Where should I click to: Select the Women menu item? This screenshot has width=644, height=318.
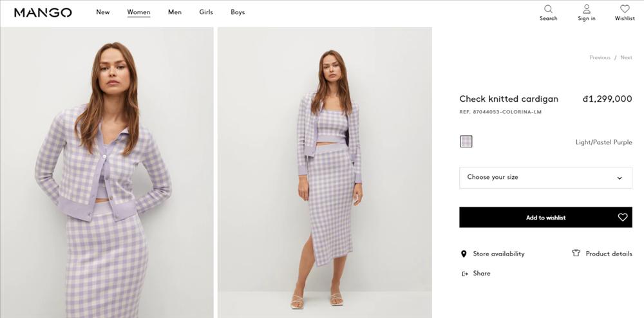138,12
